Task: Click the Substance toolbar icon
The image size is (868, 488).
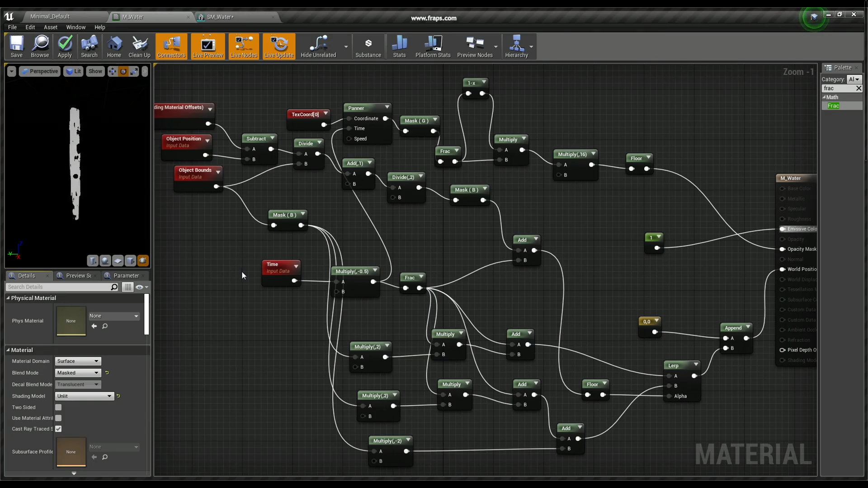Action: (368, 44)
